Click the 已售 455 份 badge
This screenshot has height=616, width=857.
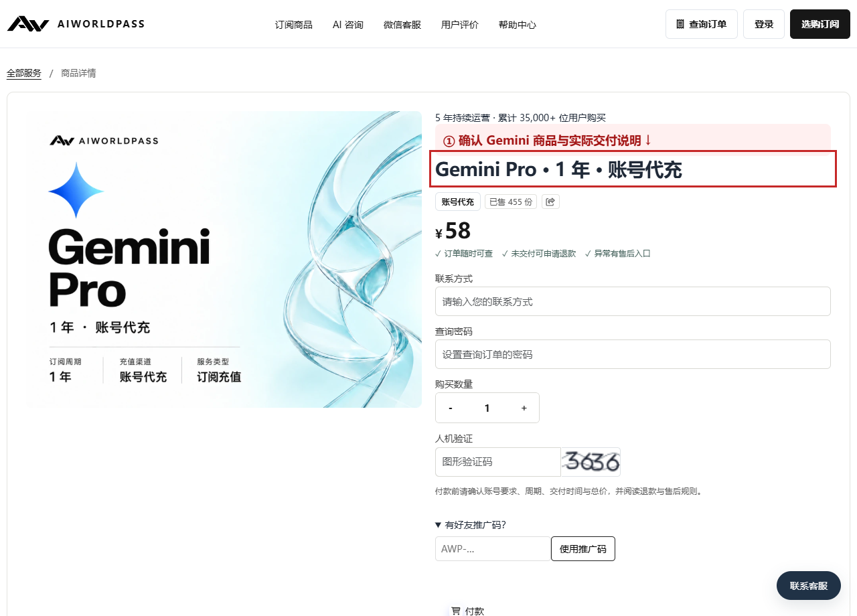point(511,202)
